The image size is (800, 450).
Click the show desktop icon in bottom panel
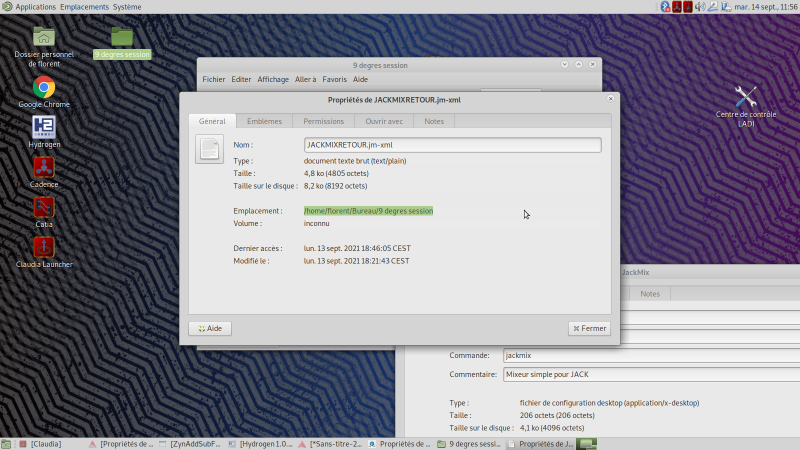6,444
